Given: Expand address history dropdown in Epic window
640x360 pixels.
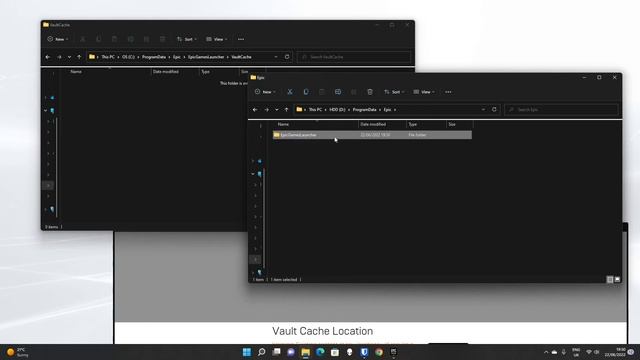Looking at the screenshot, I should 483,109.
